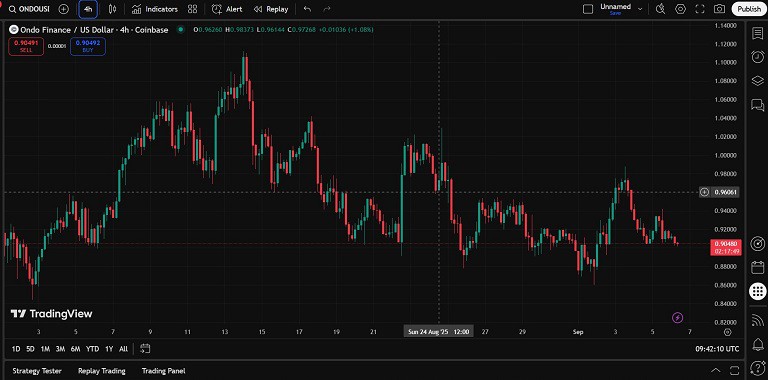
Task: Open alerts clock icon in sidebar
Action: tap(757, 57)
